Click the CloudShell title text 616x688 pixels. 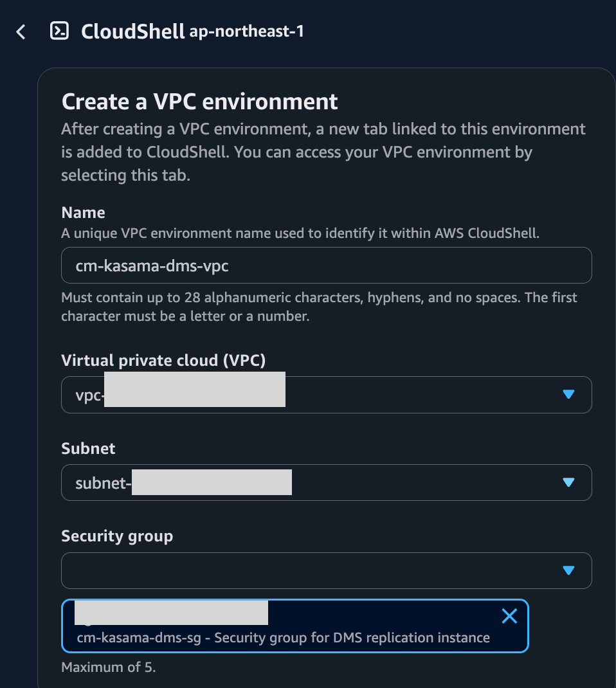[x=133, y=32]
